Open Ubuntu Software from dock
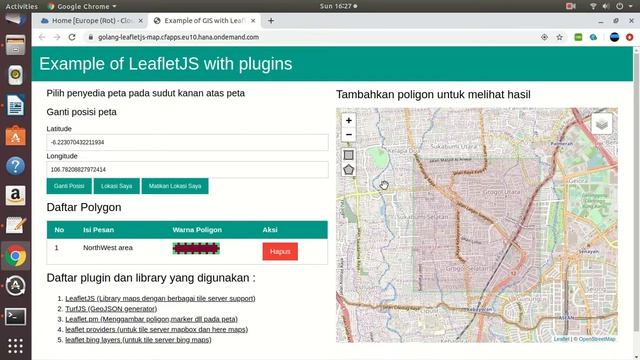640x360 pixels. pos(16,136)
